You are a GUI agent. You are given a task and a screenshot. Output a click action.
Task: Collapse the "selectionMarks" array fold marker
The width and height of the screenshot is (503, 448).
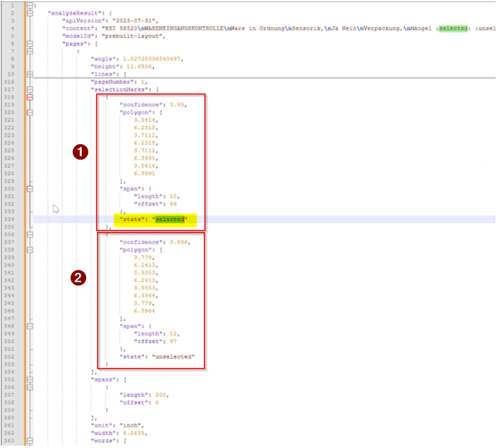[30, 89]
